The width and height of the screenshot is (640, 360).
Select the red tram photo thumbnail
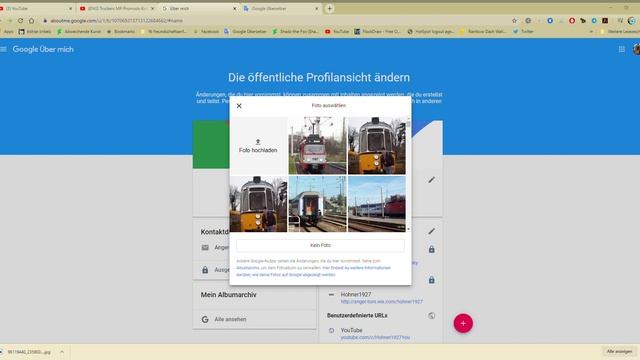317,146
